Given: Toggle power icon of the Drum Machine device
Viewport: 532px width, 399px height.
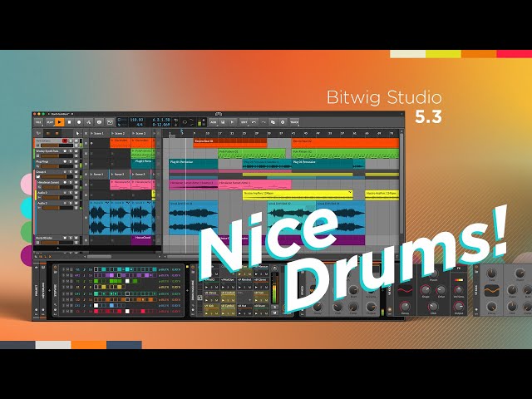Looking at the screenshot, I should click(193, 268).
